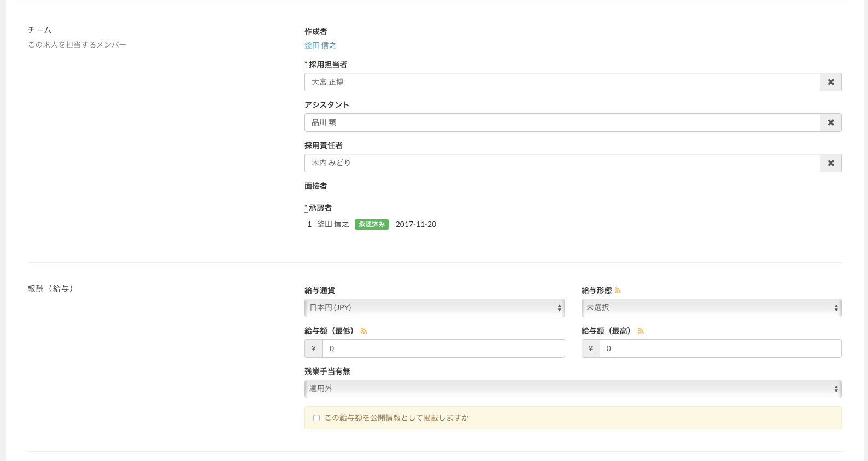
Task: Click the 承認済み status badge
Action: click(x=371, y=225)
